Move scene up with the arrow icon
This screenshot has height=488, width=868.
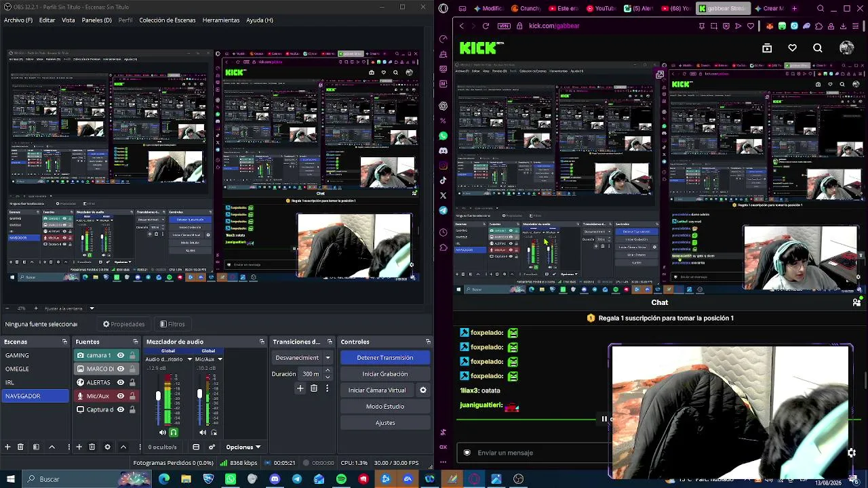52,447
